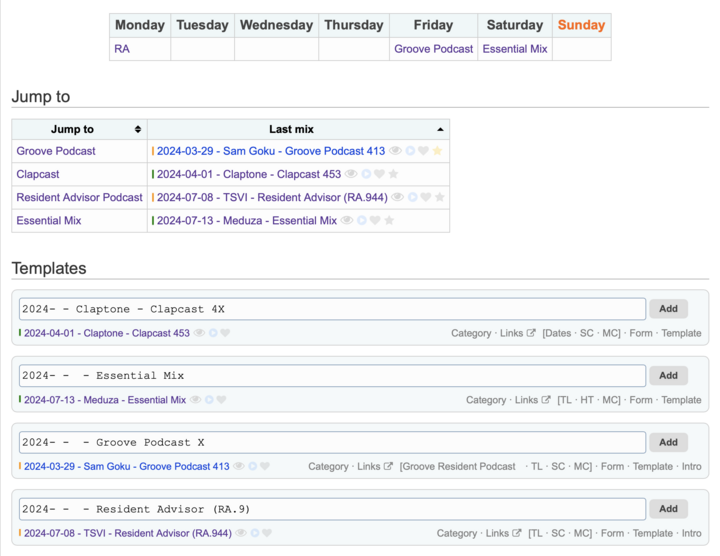Click the play icon for TSVI RA.944 in Last mix table

point(413,197)
